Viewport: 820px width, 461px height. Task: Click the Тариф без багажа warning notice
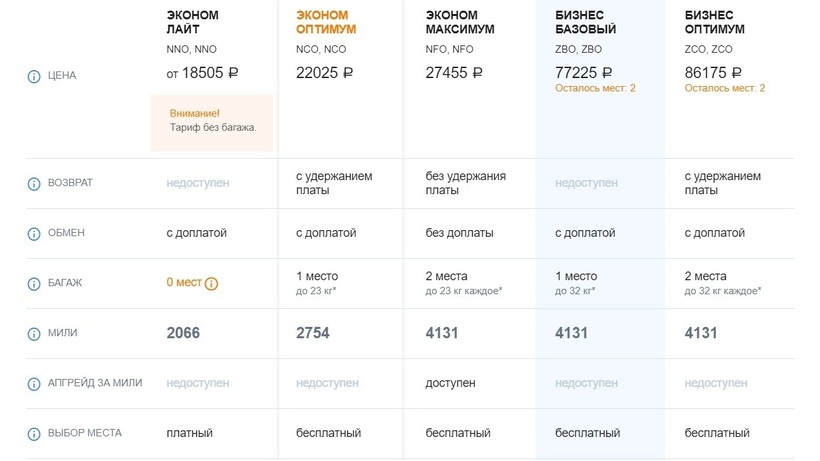click(211, 121)
